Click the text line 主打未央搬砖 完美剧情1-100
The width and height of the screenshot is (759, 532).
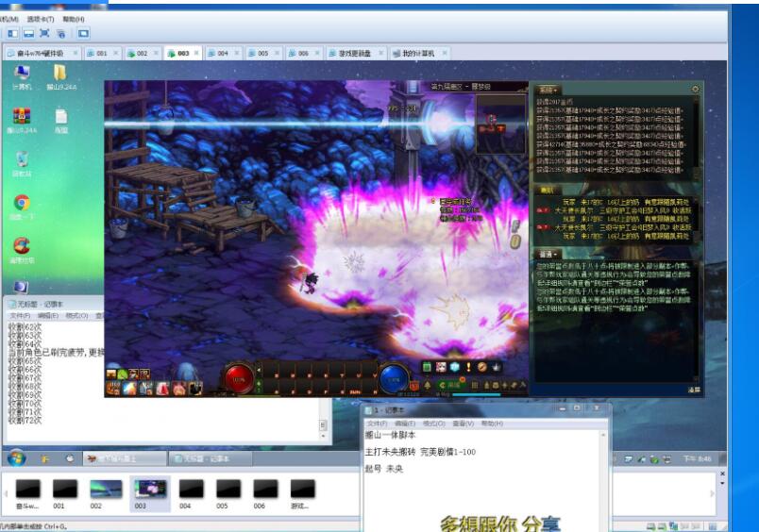[x=420, y=452]
